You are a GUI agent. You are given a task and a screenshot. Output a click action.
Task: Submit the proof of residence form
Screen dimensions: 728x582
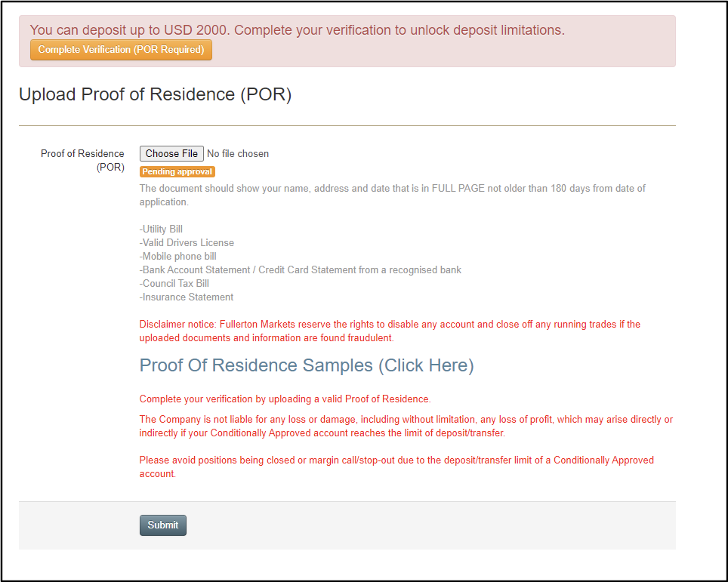pos(162,525)
